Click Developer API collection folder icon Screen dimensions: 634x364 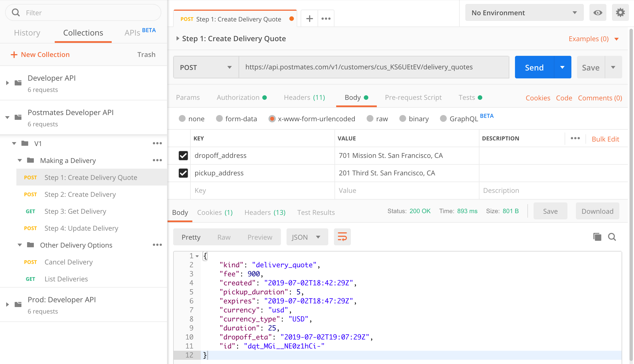(x=18, y=83)
